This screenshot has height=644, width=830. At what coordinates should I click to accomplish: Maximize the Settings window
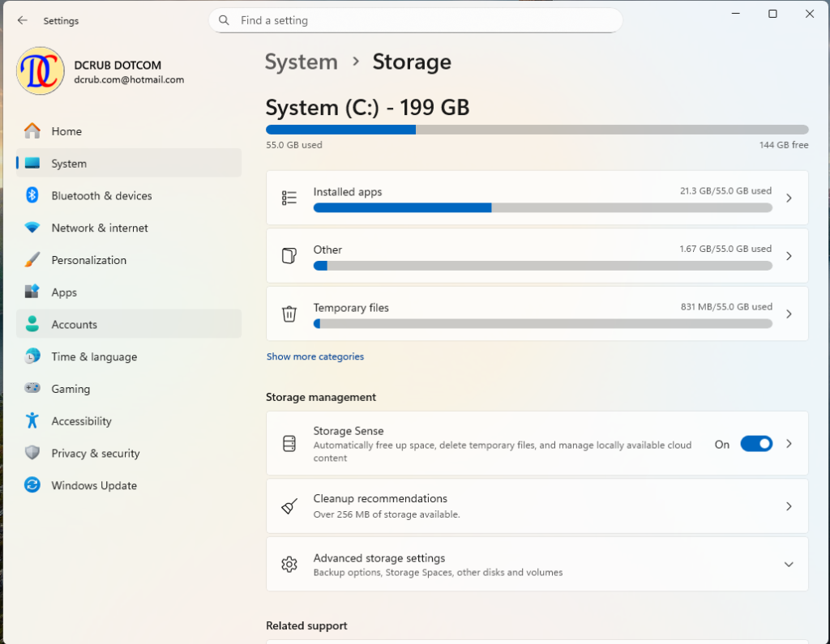click(772, 14)
